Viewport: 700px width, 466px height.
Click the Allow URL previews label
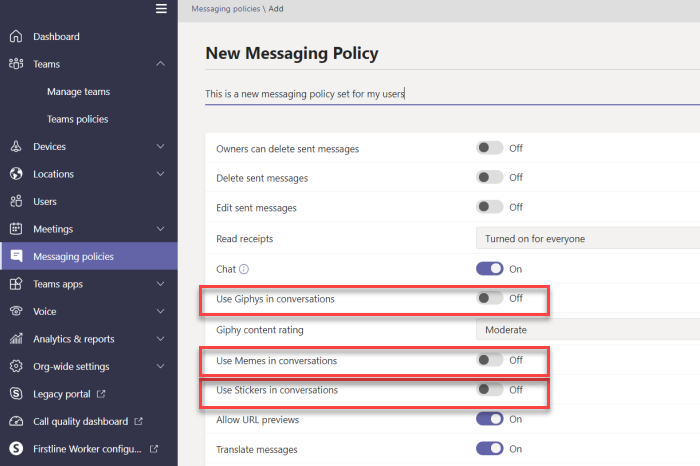(258, 420)
